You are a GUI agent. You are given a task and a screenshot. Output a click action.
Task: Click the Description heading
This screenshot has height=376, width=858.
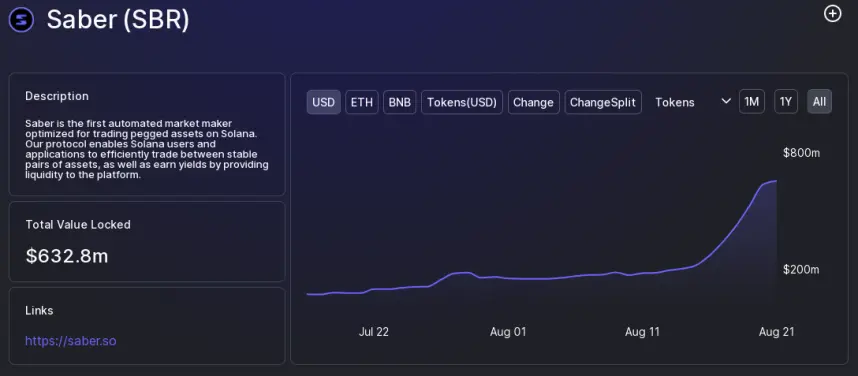tap(57, 96)
